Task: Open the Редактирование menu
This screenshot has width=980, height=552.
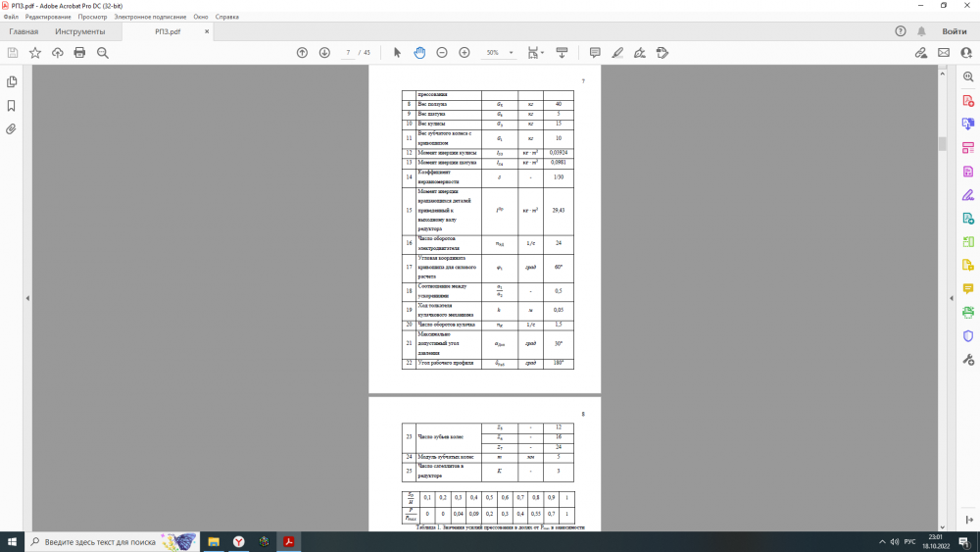Action: (48, 17)
